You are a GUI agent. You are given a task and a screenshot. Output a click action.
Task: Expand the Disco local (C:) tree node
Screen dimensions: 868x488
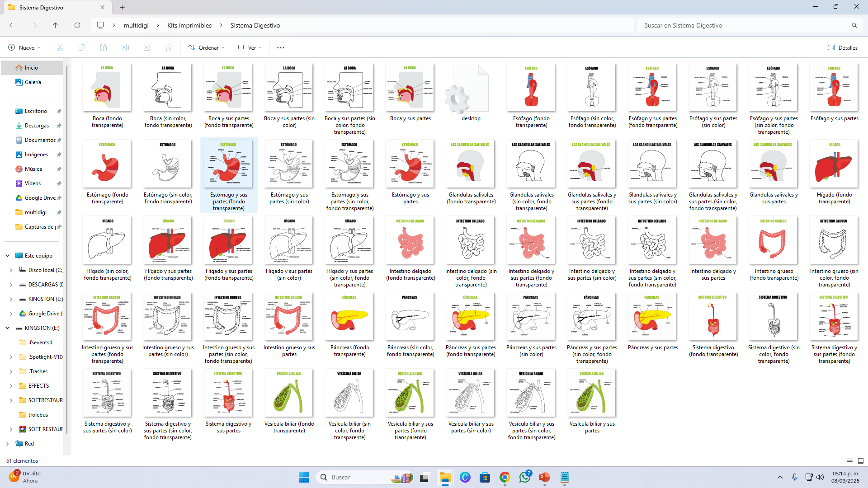pyautogui.click(x=11, y=270)
